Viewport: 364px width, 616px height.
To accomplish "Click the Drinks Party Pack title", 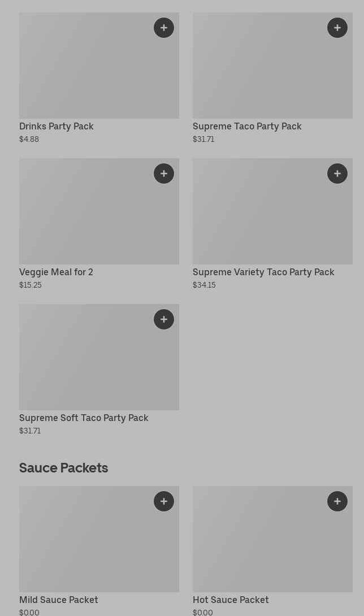I will tap(57, 126).
